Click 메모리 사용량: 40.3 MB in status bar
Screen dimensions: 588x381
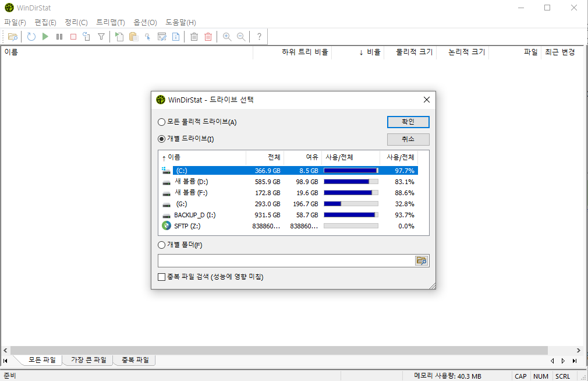447,376
